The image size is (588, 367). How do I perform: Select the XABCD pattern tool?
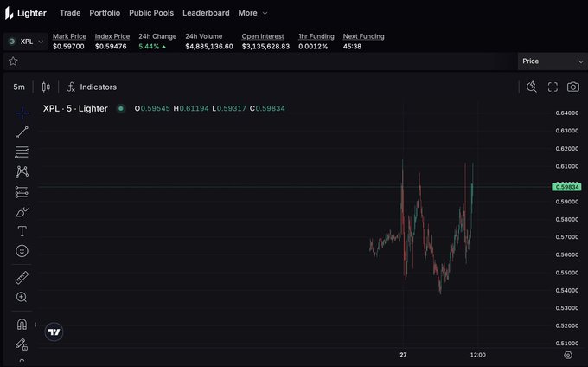(22, 172)
